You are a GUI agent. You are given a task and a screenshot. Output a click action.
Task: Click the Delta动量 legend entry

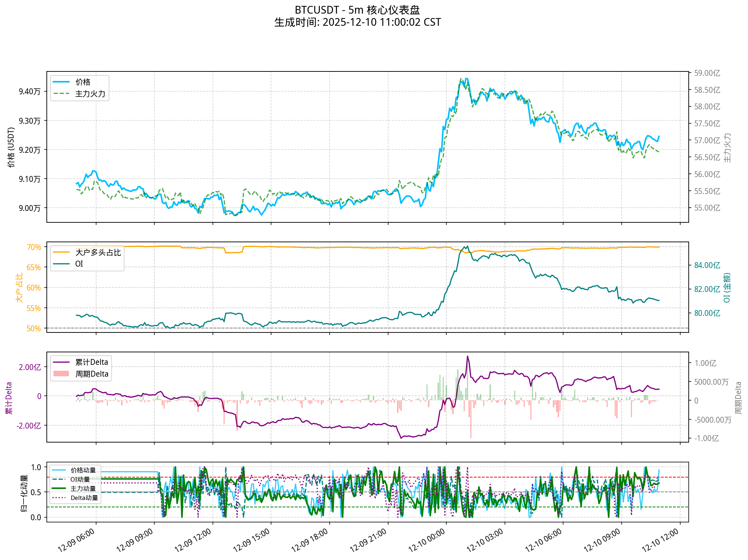click(84, 498)
